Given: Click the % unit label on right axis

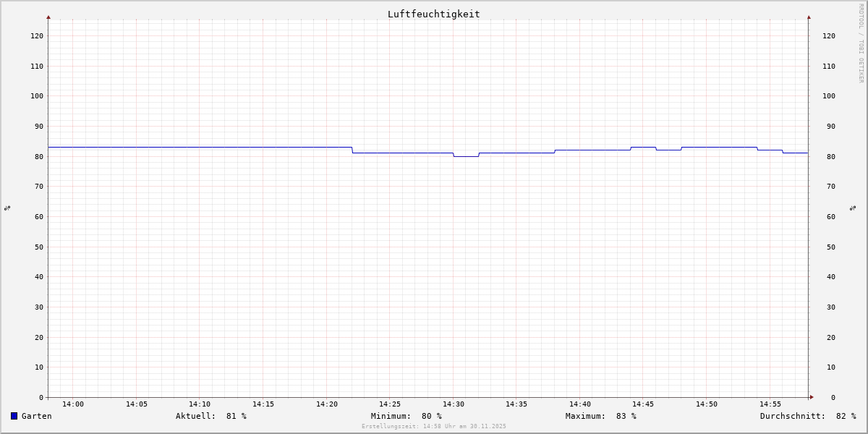Looking at the screenshot, I should [854, 208].
